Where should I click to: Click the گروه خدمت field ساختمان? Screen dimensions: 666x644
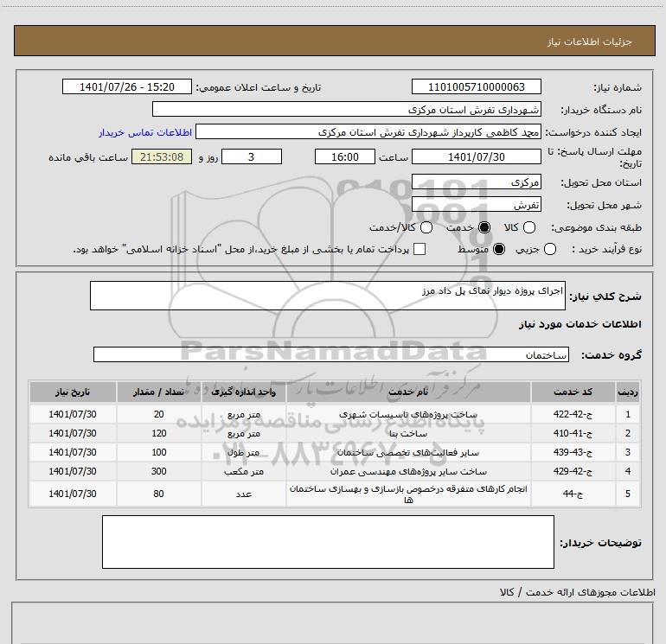[x=331, y=354]
